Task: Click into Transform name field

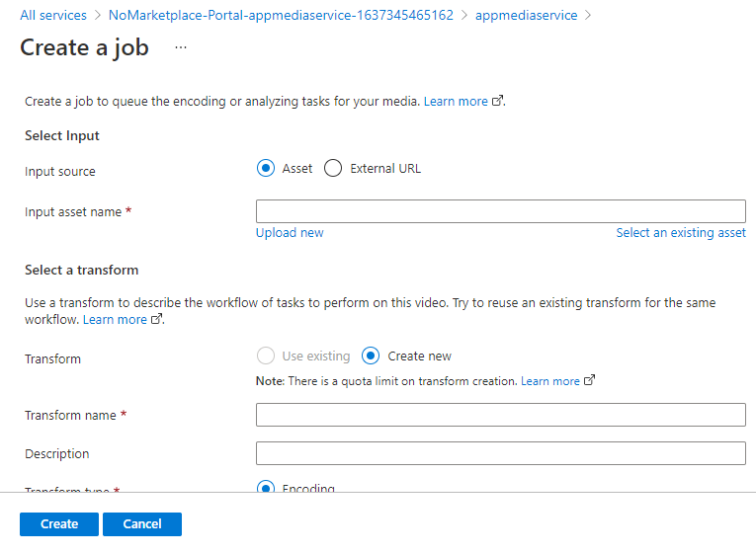Action: [500, 415]
